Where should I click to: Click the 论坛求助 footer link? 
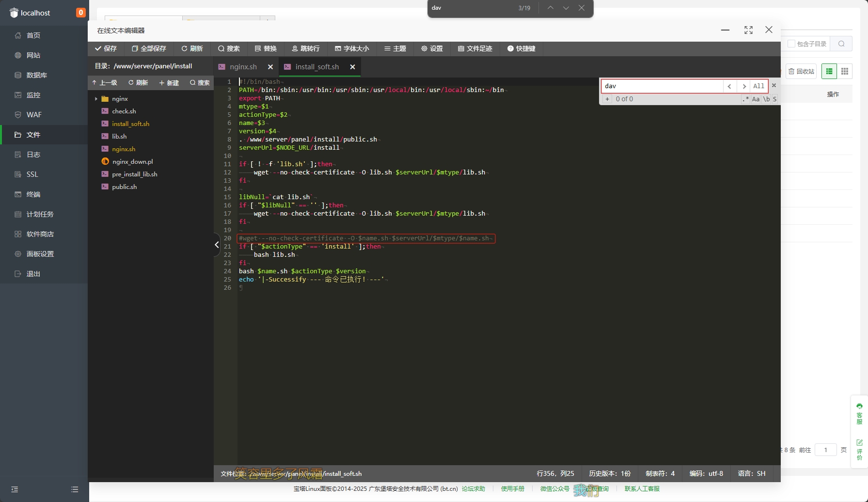473,489
